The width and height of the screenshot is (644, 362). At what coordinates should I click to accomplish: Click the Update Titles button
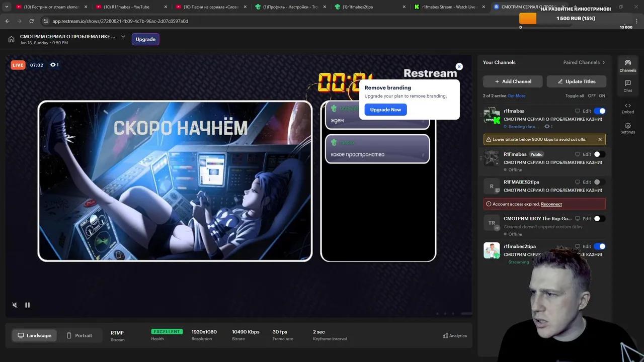(x=576, y=81)
